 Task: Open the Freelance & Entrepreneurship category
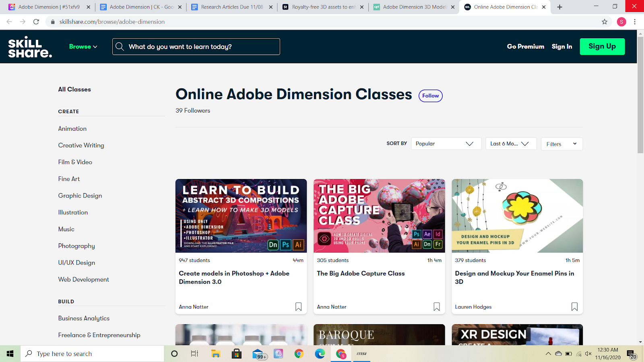[99, 335]
